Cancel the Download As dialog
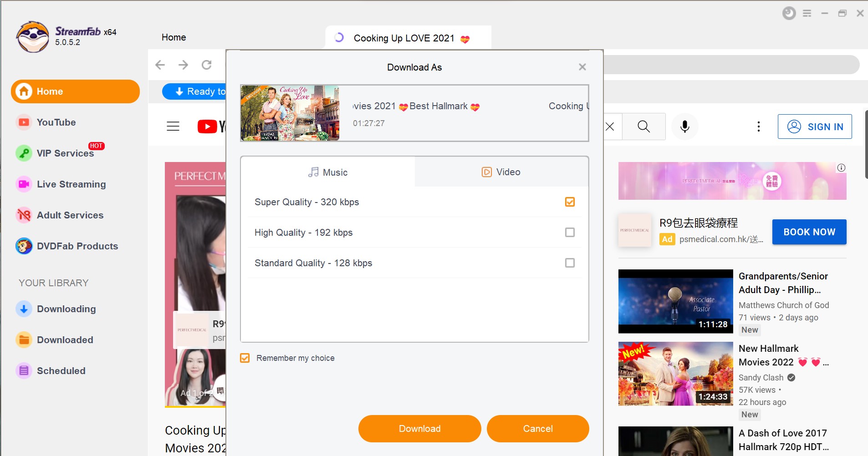Viewport: 868px width, 456px height. coord(537,429)
